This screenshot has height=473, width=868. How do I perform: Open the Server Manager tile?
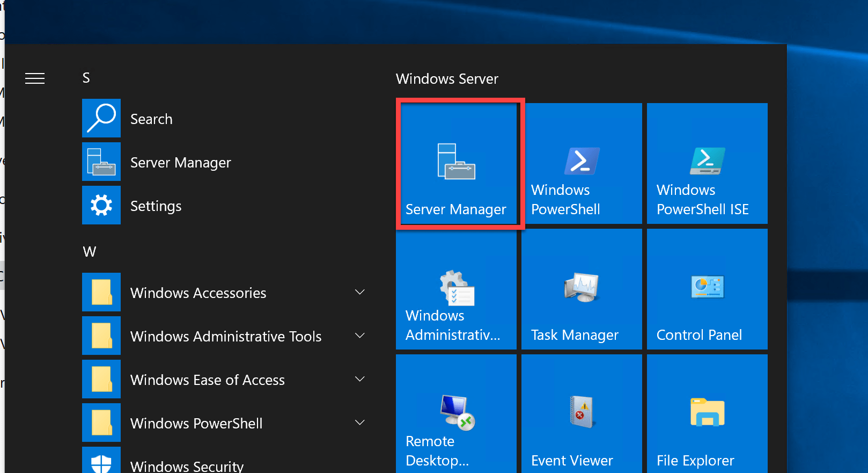457,164
